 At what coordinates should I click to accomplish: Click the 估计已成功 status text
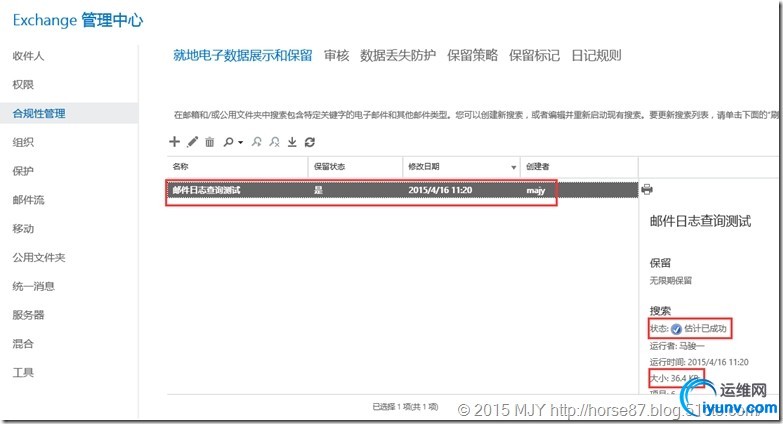click(705, 329)
